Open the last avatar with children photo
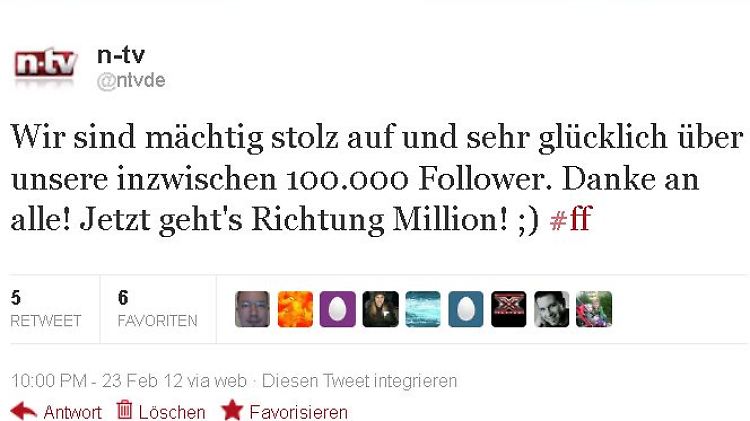This screenshot has width=750, height=421. 594,309
